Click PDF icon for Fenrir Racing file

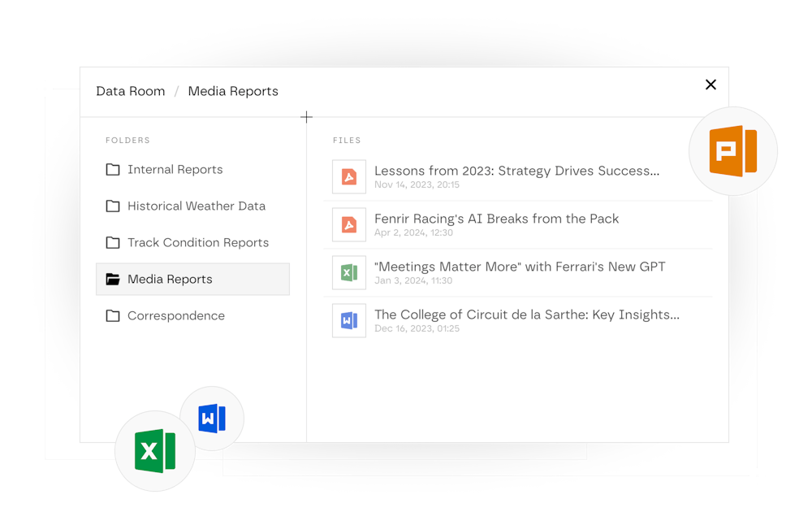point(349,224)
